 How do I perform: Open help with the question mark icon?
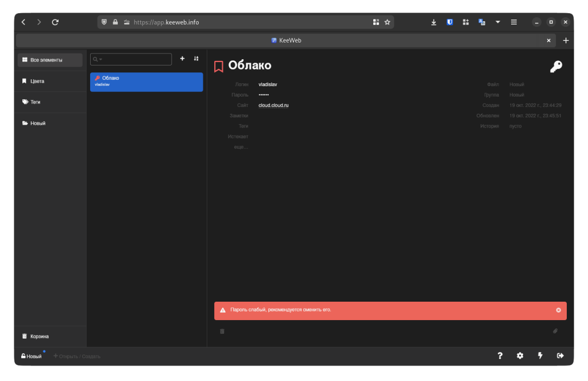(x=500, y=356)
